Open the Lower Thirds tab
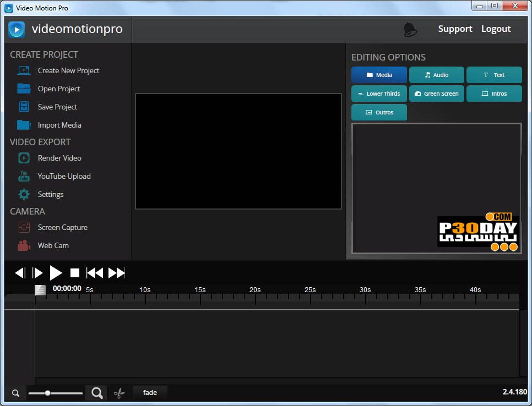532x406 pixels. [x=379, y=94]
